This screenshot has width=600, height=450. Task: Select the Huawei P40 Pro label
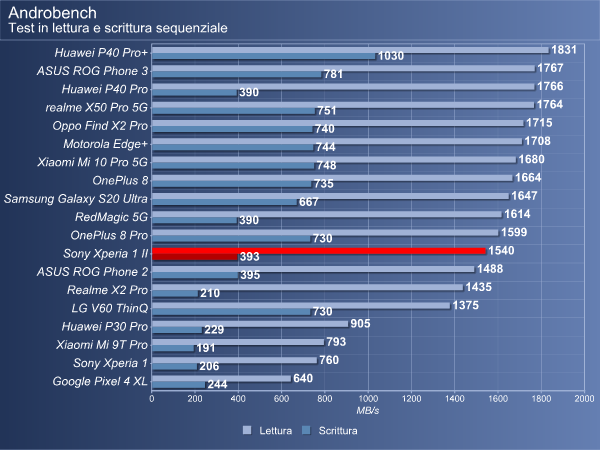[104, 89]
